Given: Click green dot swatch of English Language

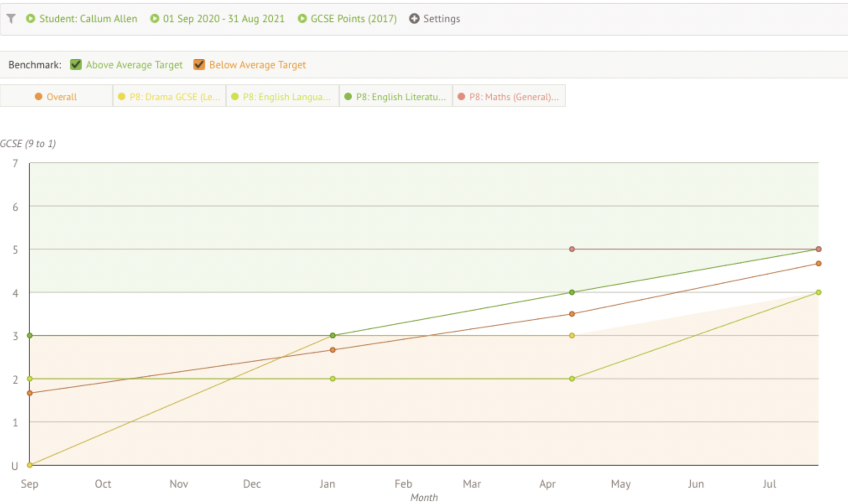Looking at the screenshot, I should click(x=235, y=97).
